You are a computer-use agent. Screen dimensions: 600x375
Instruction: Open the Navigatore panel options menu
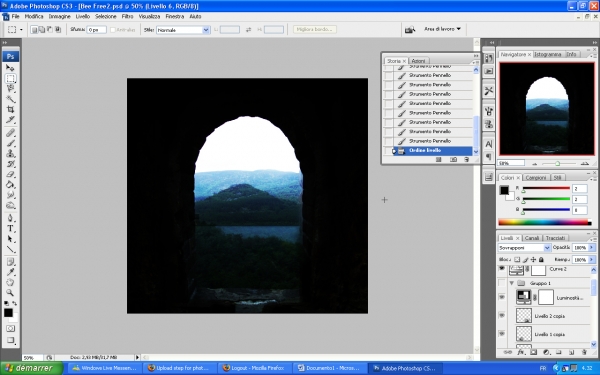click(x=594, y=56)
